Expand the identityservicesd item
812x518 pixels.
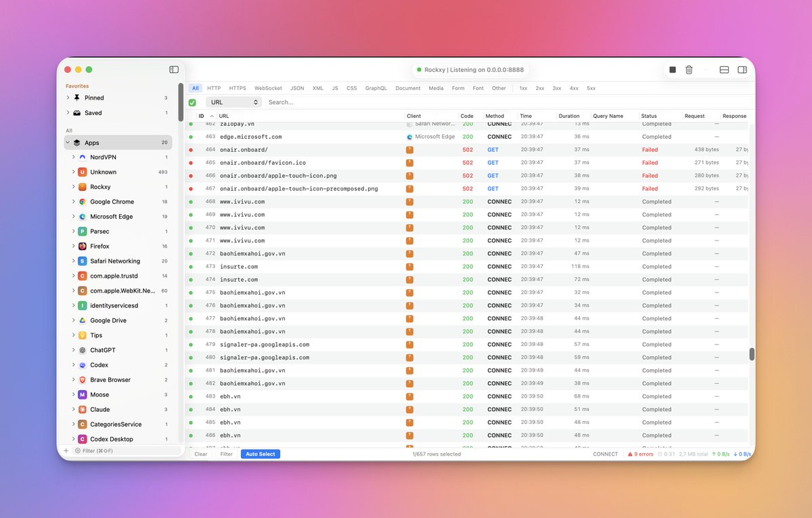point(73,305)
